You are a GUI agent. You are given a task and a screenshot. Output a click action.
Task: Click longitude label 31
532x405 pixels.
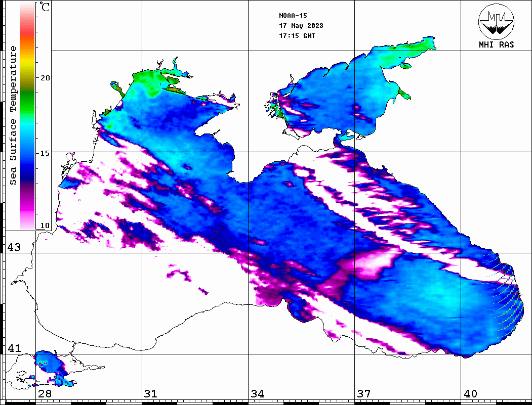point(151,394)
